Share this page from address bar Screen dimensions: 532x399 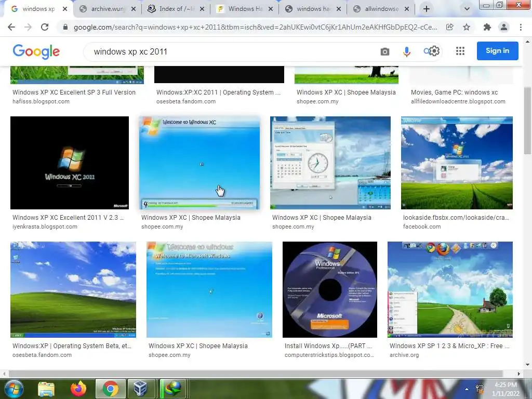(449, 27)
